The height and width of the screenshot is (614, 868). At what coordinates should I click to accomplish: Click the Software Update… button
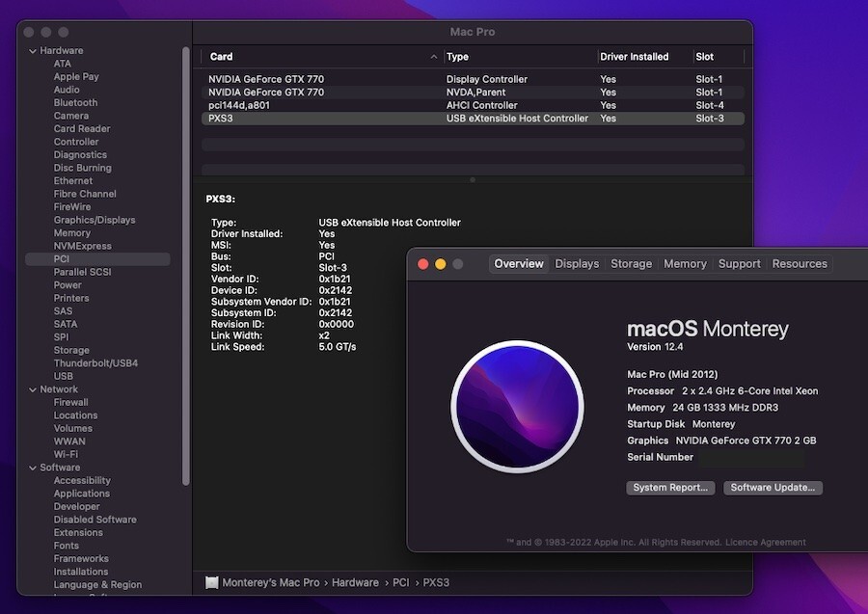773,488
